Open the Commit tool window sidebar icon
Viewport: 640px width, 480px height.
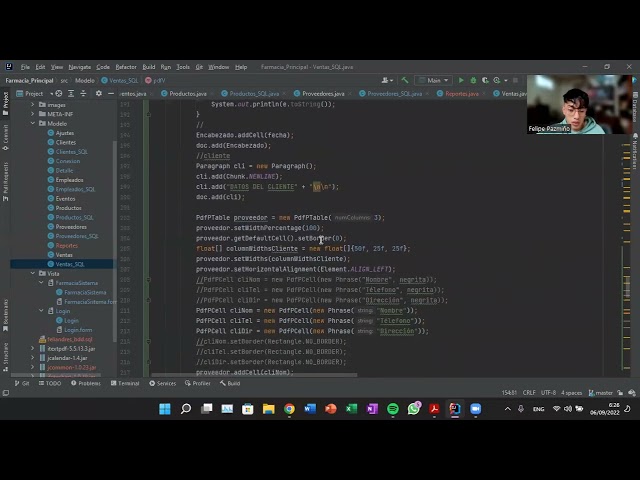point(5,138)
